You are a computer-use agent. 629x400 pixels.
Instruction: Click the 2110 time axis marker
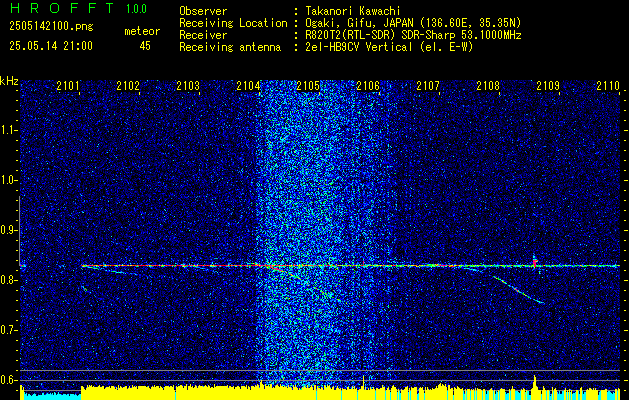[608, 85]
